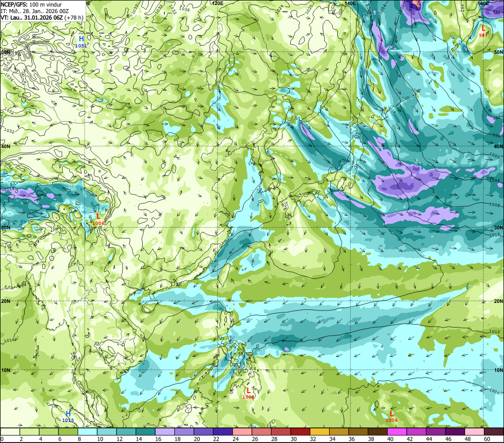Click the 1008 isobar label near 10N right edge

(x=495, y=391)
